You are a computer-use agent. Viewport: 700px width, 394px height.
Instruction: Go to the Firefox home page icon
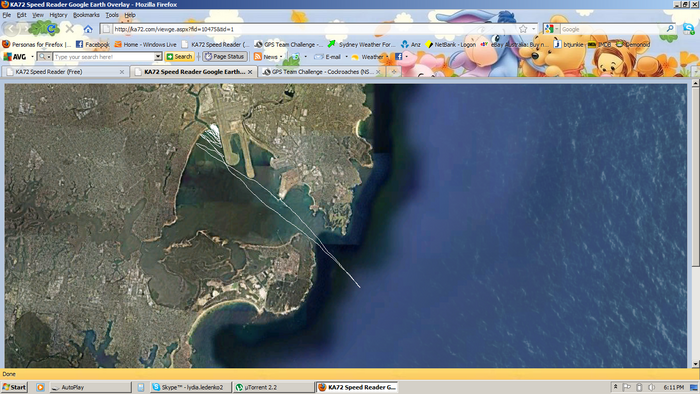88,29
